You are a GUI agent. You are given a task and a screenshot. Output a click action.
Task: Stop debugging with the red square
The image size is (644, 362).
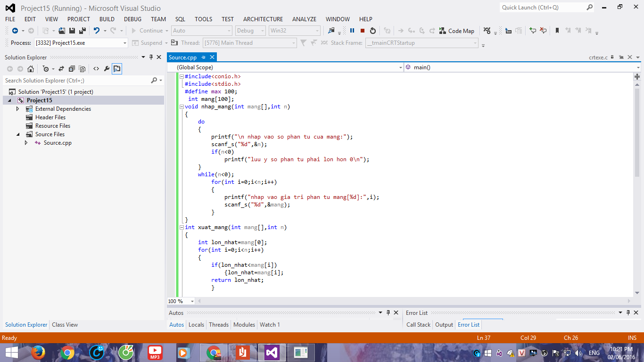[x=363, y=31]
